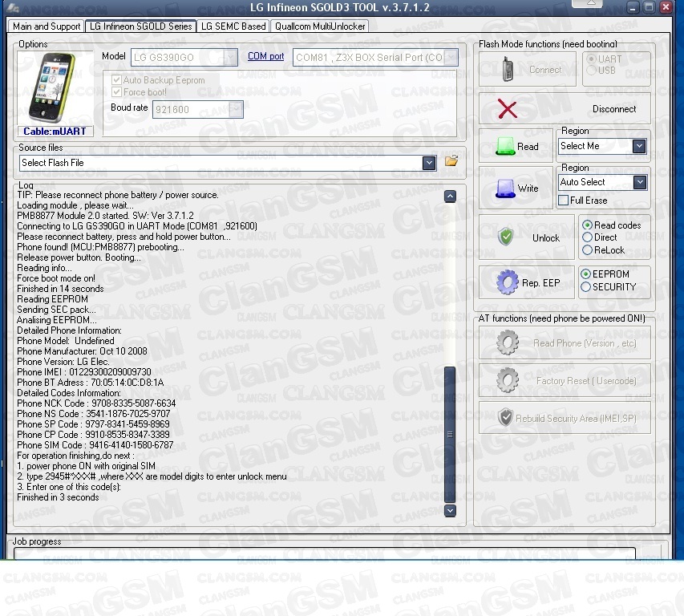The image size is (684, 616).
Task: Open the Boud rate dropdown
Action: [236, 109]
